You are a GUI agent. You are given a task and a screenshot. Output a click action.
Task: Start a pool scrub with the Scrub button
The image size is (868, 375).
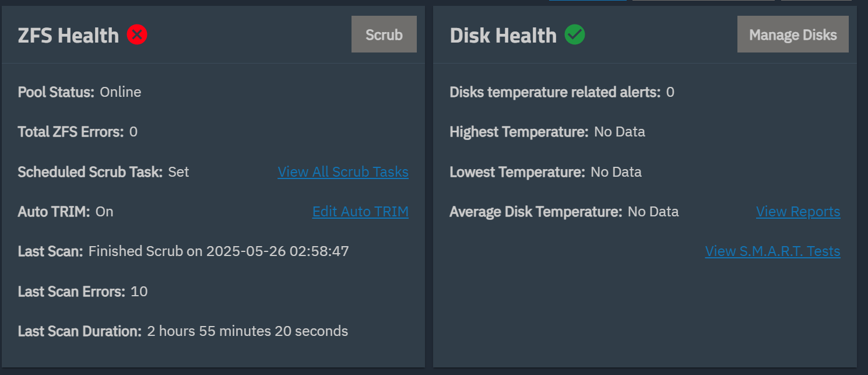pyautogui.click(x=384, y=34)
